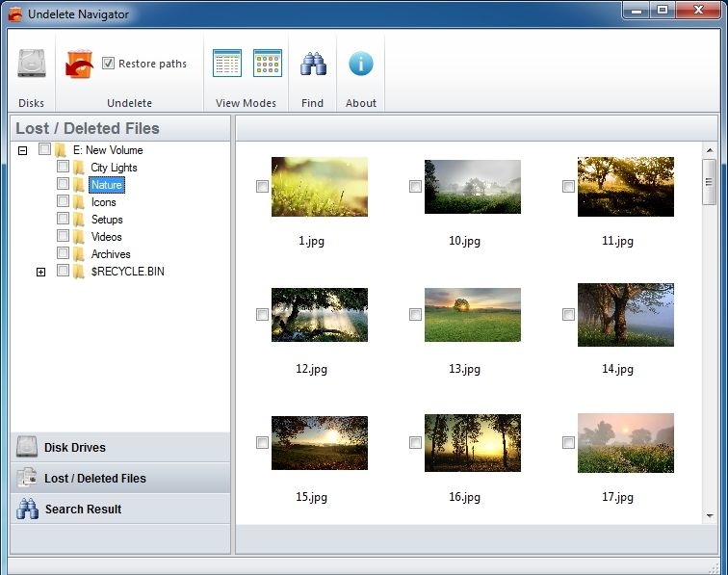
Task: Click the Videos folder icon in tree
Action: (x=79, y=237)
